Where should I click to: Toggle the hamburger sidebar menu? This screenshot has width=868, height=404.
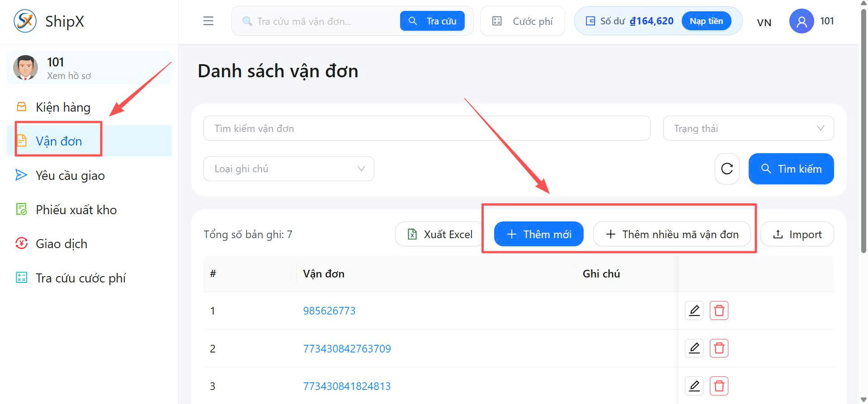[208, 21]
